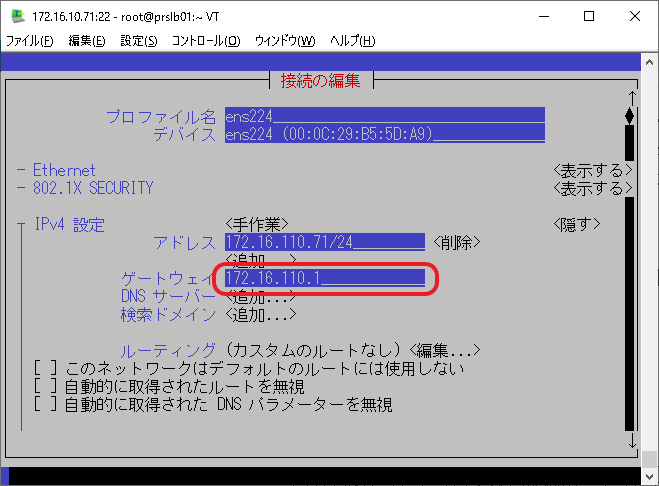The height and width of the screenshot is (486, 659).
Task: Click the scrollbar diamond position marker
Action: [630, 116]
